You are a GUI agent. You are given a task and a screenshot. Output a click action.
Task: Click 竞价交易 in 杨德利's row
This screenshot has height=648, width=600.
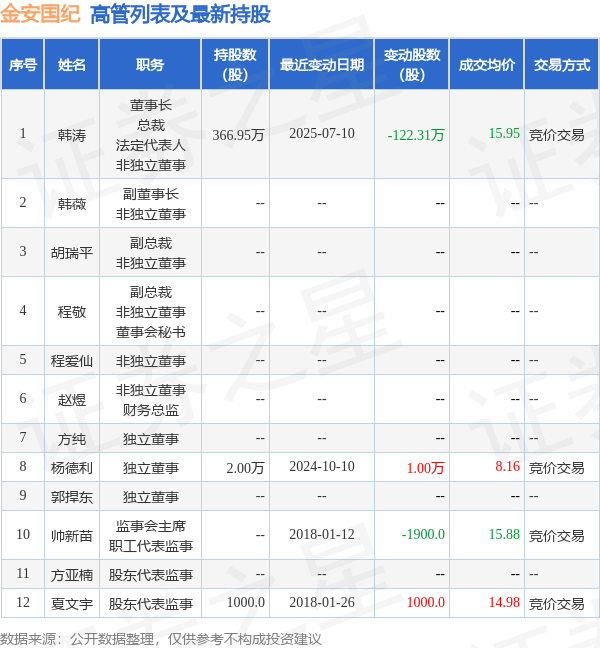pyautogui.click(x=557, y=468)
